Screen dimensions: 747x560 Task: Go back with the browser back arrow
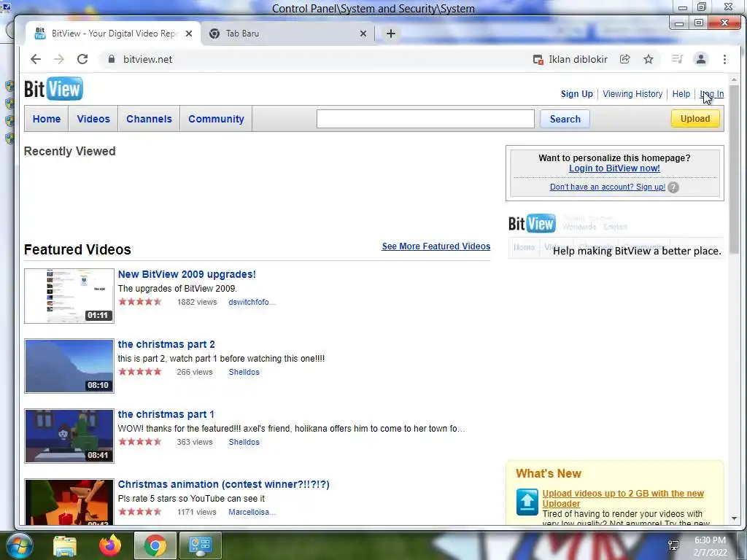tap(35, 59)
